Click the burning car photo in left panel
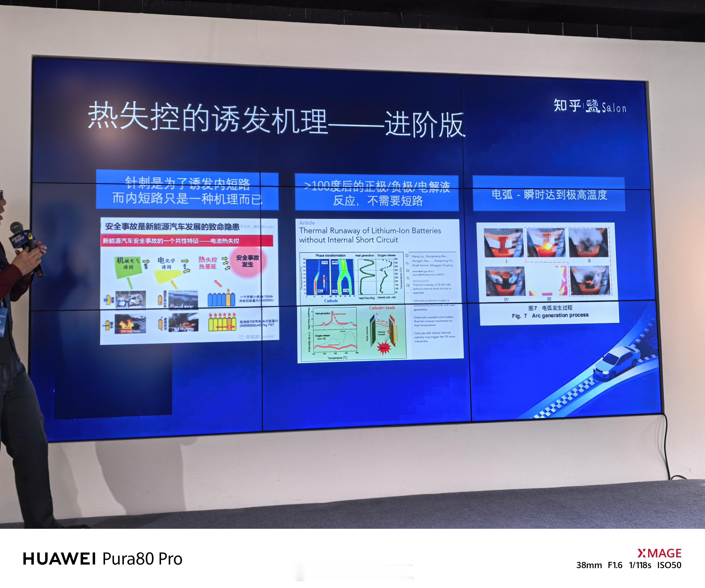The image size is (705, 588). pos(130,324)
